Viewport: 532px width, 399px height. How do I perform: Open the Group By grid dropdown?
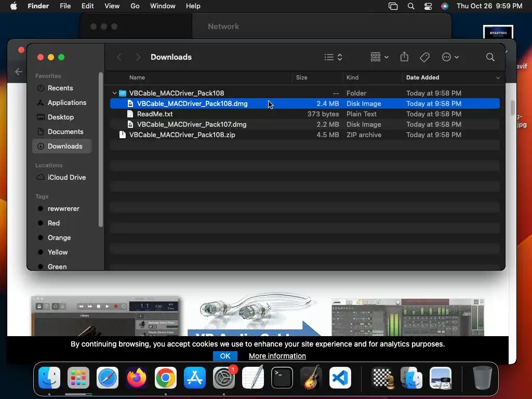[379, 57]
